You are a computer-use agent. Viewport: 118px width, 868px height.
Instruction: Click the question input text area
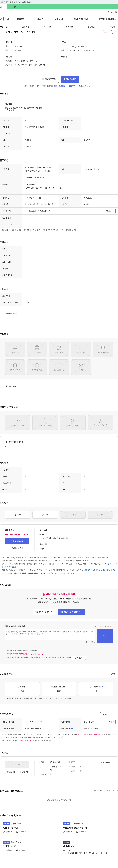tap(50, 635)
